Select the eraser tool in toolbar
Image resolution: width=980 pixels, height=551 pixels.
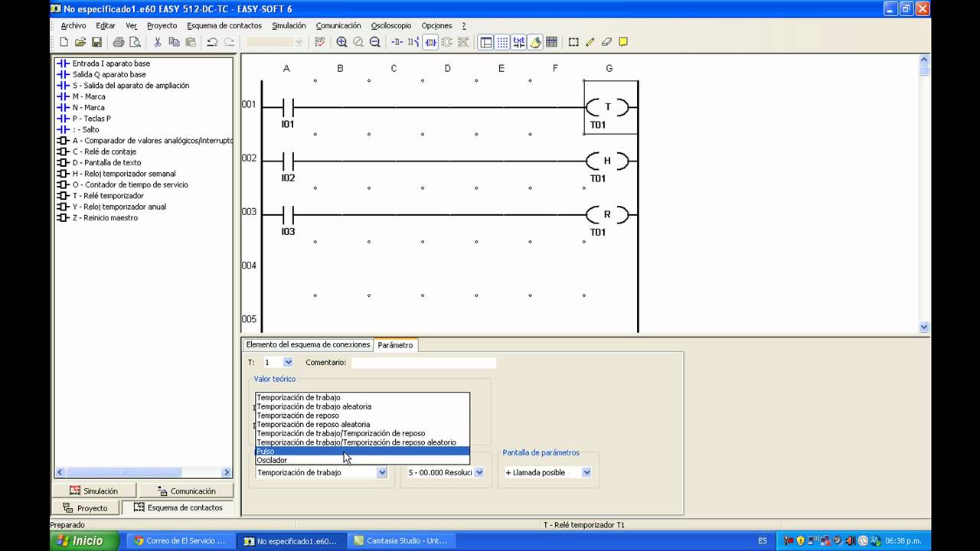(606, 42)
